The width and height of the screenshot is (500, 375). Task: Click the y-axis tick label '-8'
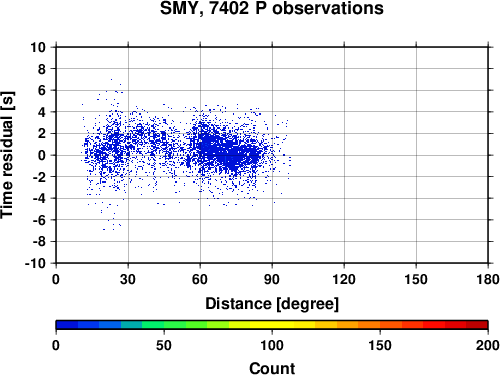coord(39,242)
